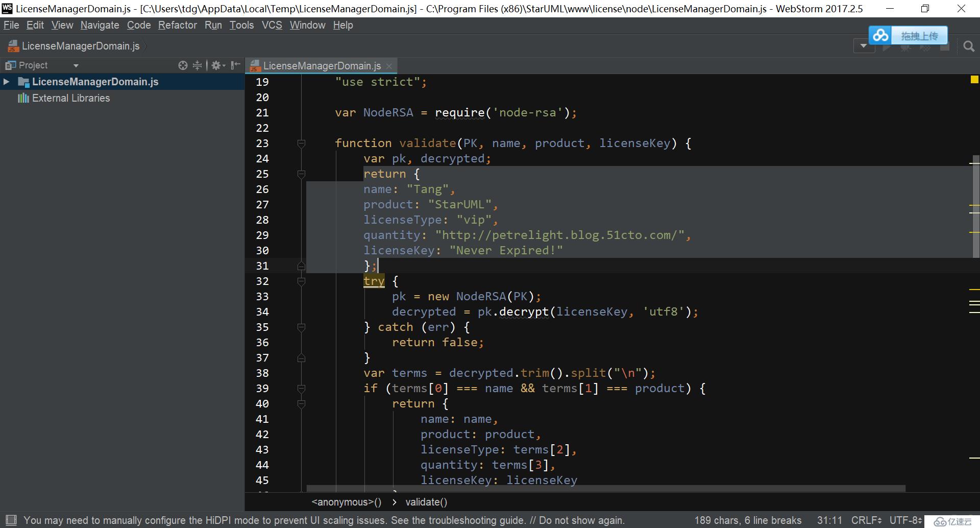Click the validate() breadcrumb
Viewport: 980px width, 528px height.
pos(426,502)
